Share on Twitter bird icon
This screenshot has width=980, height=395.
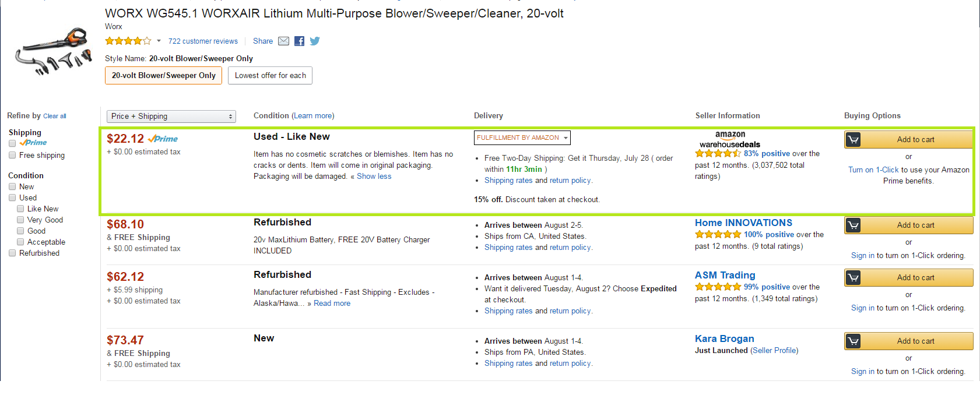[315, 41]
